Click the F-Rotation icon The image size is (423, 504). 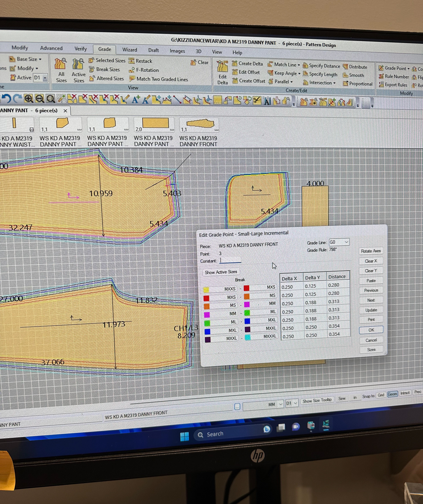point(131,70)
